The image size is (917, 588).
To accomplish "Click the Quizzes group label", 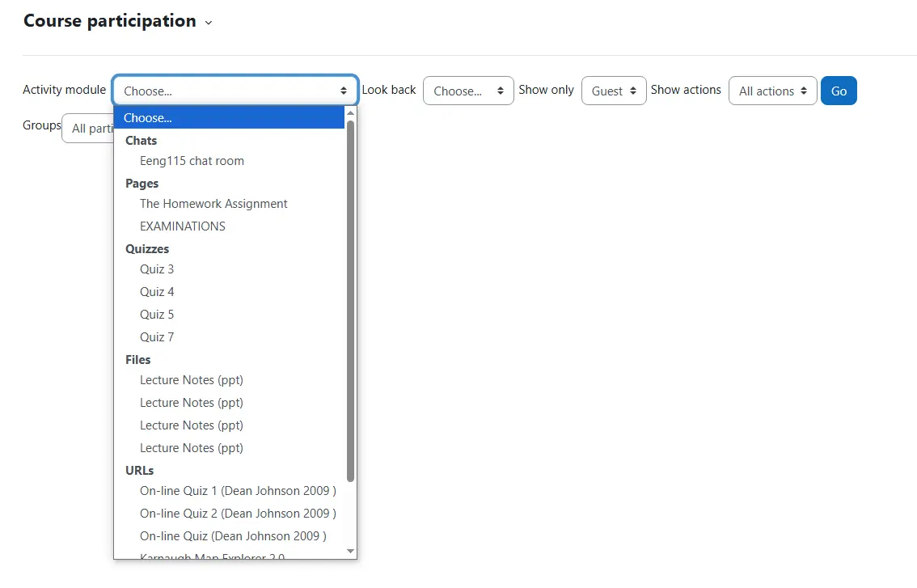I will click(x=147, y=248).
